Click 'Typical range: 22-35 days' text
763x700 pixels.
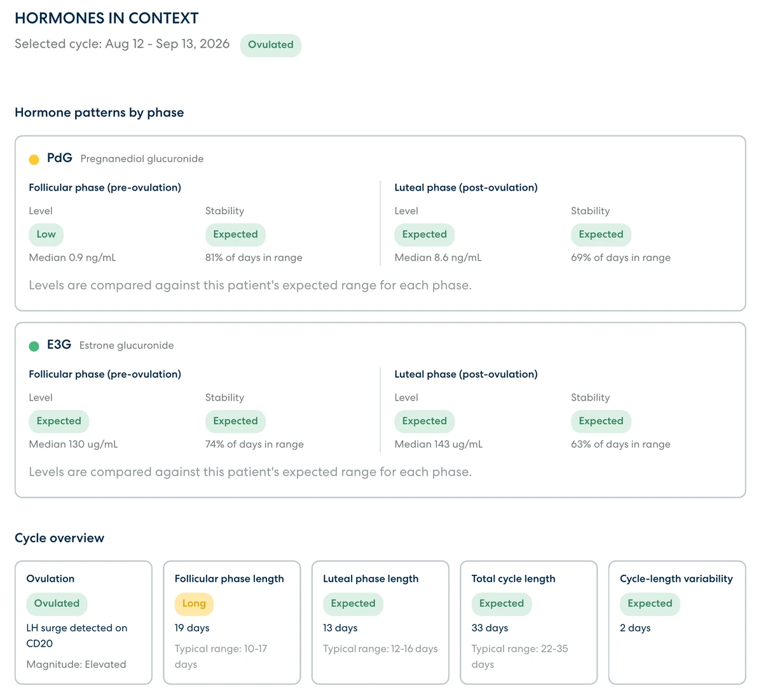520,657
